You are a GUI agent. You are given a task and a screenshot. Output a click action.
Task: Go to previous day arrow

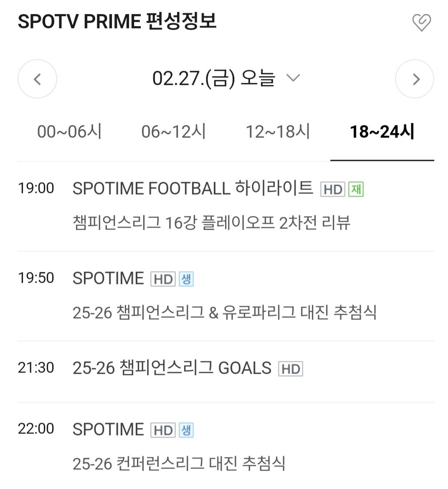pyautogui.click(x=38, y=79)
